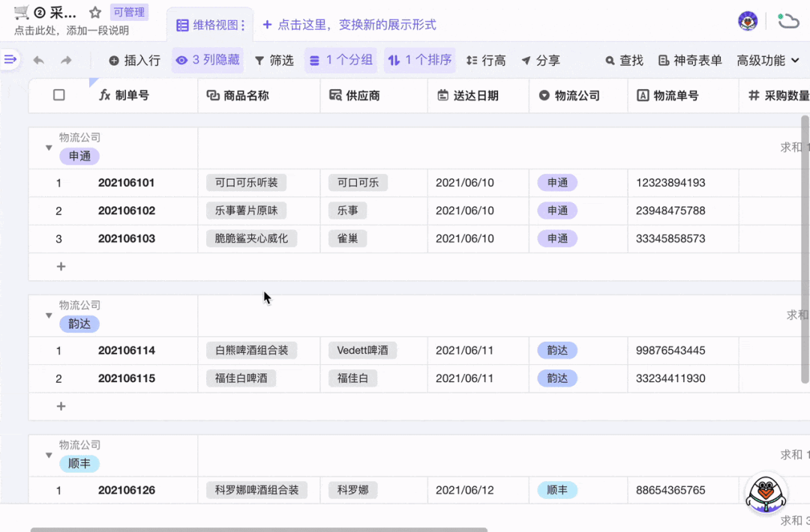The height and width of the screenshot is (532, 810).
Task: Select order number 202106101 cell
Action: click(126, 183)
